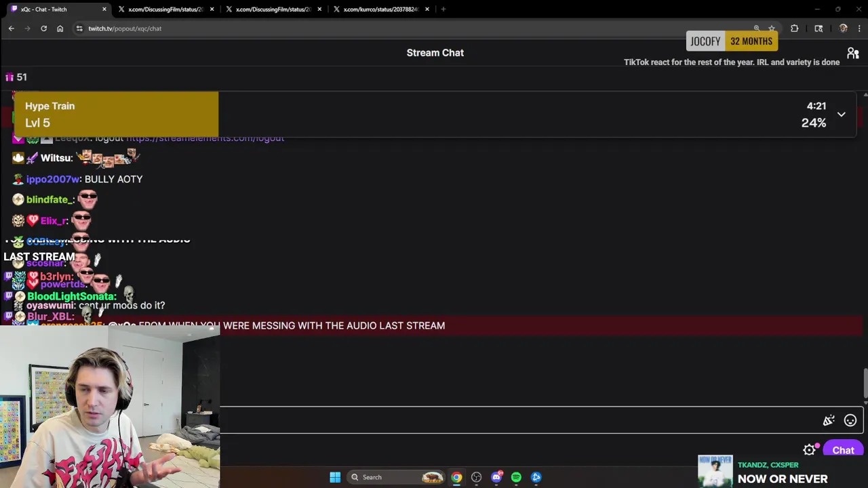Open the browser home page
The image size is (868, 488).
60,28
